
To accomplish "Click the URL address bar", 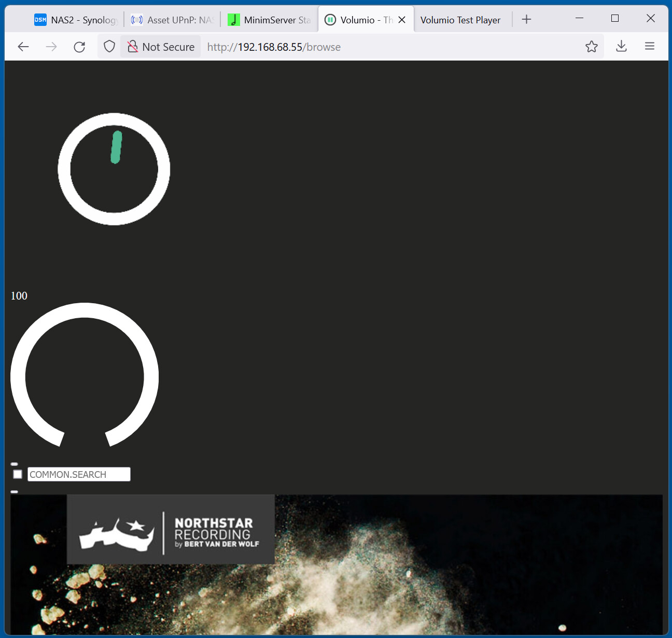I will click(x=389, y=47).
